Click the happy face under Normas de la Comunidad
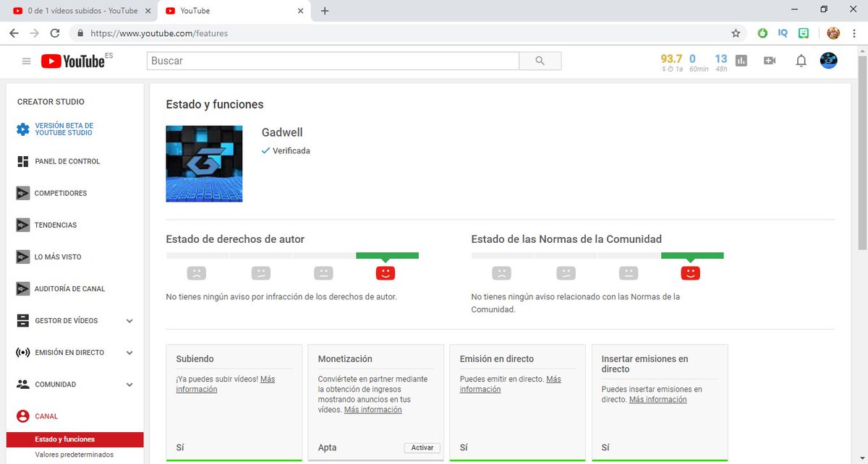This screenshot has height=464, width=868. coord(691,272)
